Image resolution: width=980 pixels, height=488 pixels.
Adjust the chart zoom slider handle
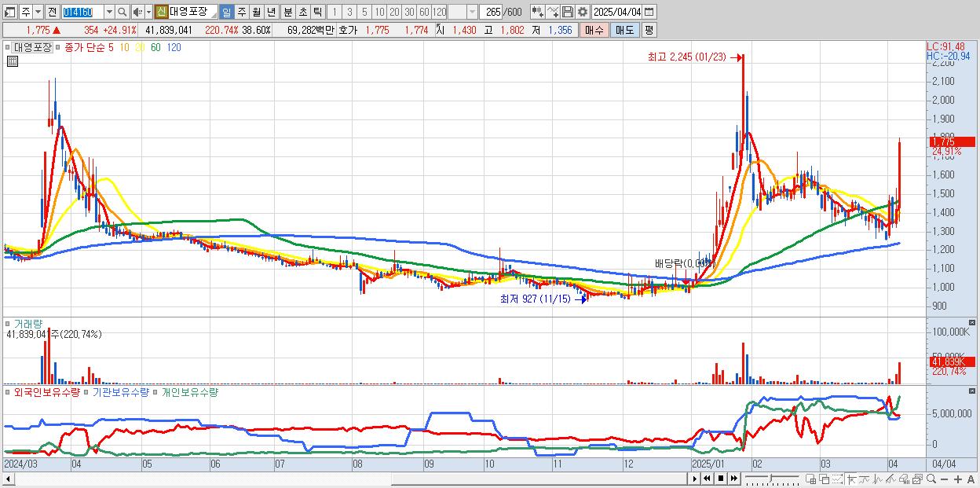pyautogui.click(x=770, y=479)
